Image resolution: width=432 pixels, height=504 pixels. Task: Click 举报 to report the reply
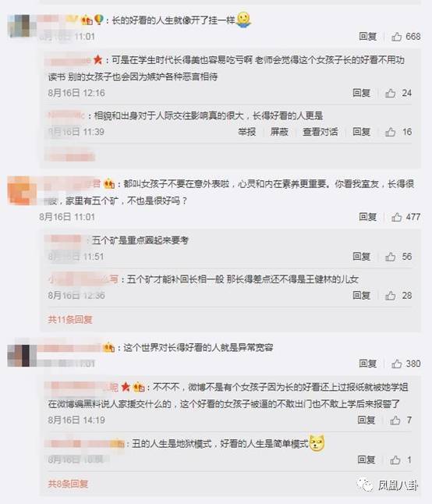click(246, 132)
